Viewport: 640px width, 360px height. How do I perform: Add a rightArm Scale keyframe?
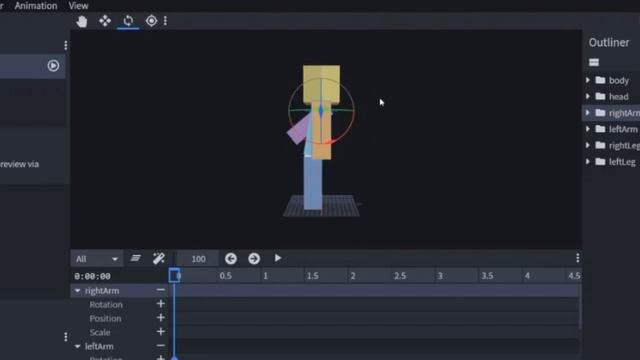(160, 332)
